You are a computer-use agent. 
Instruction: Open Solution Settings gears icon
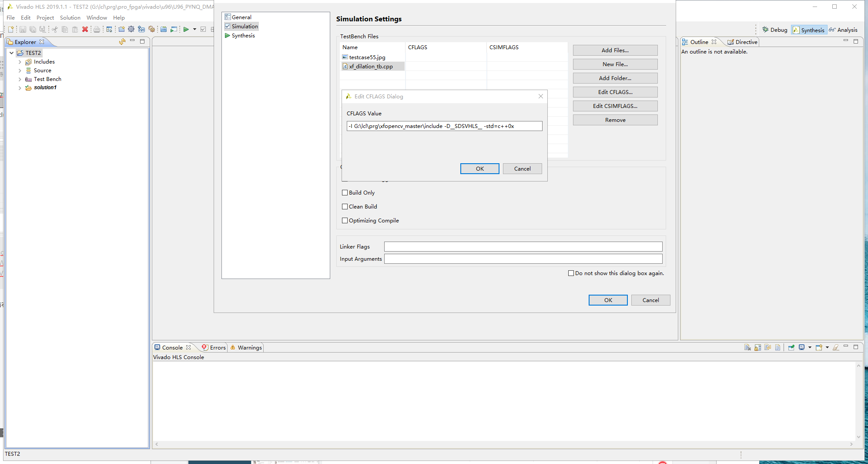pyautogui.click(x=151, y=29)
